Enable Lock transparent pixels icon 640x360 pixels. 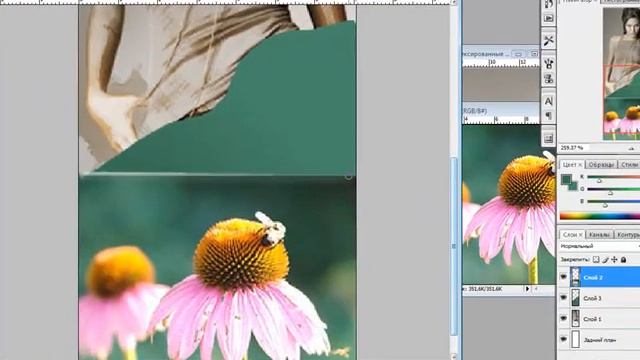[596, 260]
